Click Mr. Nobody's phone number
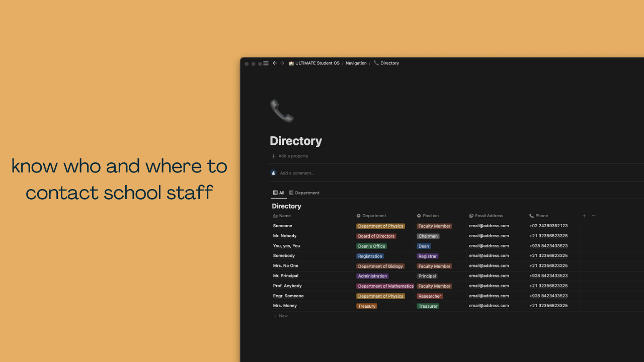This screenshot has height=362, width=644. [x=548, y=236]
